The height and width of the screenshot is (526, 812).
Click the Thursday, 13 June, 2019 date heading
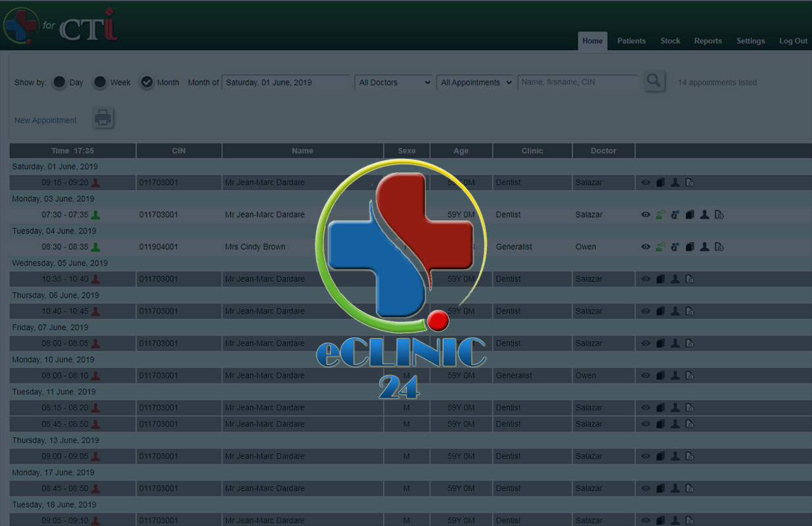(56, 441)
